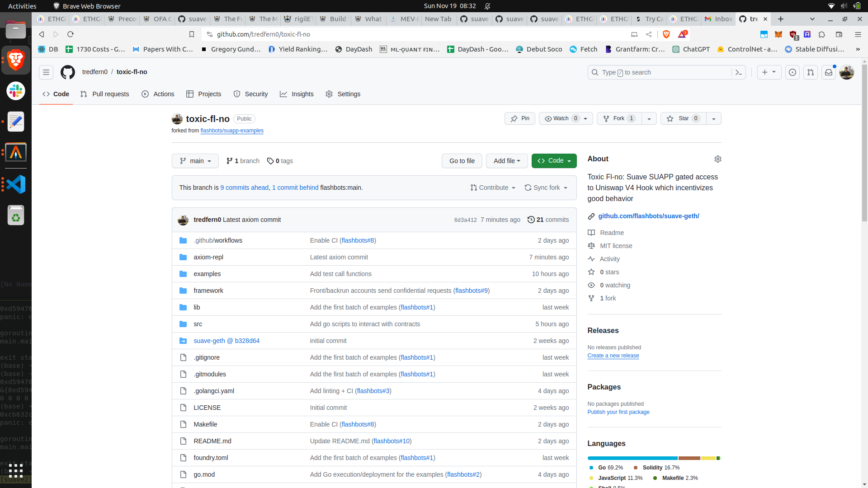The image size is (868, 488).
Task: Open the browser hamburger menu
Action: (x=858, y=34)
